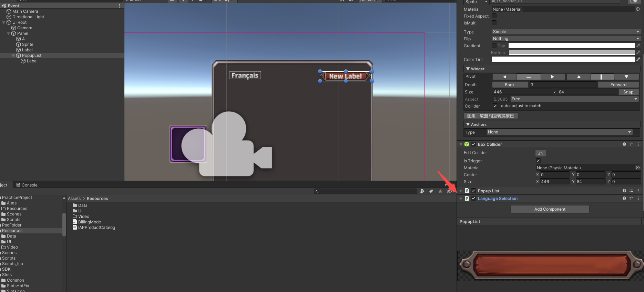Open the Color Tint white swatch

click(x=563, y=59)
